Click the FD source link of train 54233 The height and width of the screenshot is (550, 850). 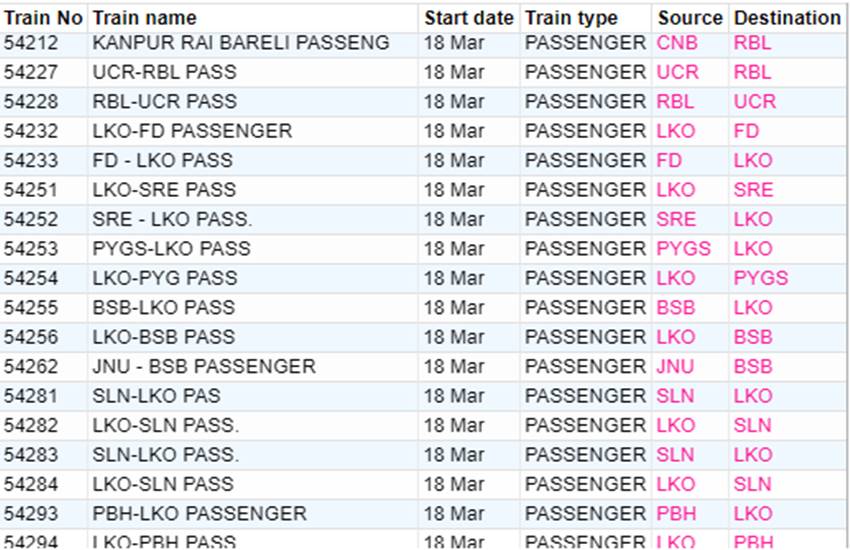tap(669, 160)
